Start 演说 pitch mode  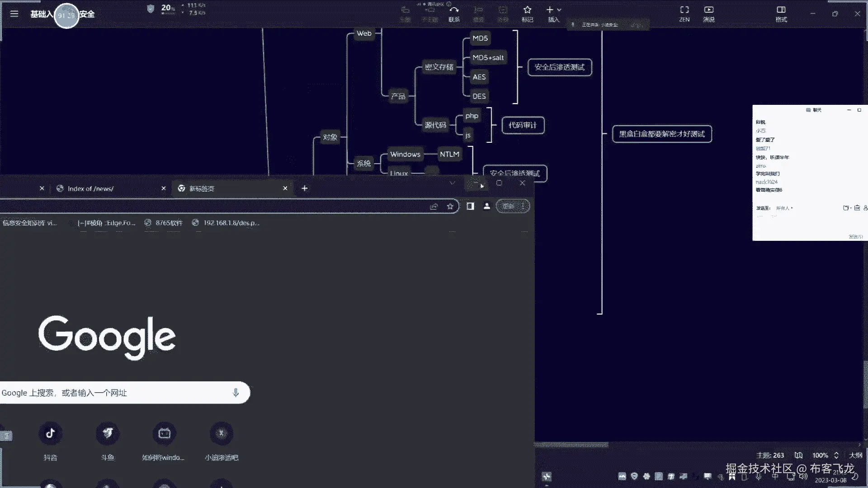pos(708,13)
